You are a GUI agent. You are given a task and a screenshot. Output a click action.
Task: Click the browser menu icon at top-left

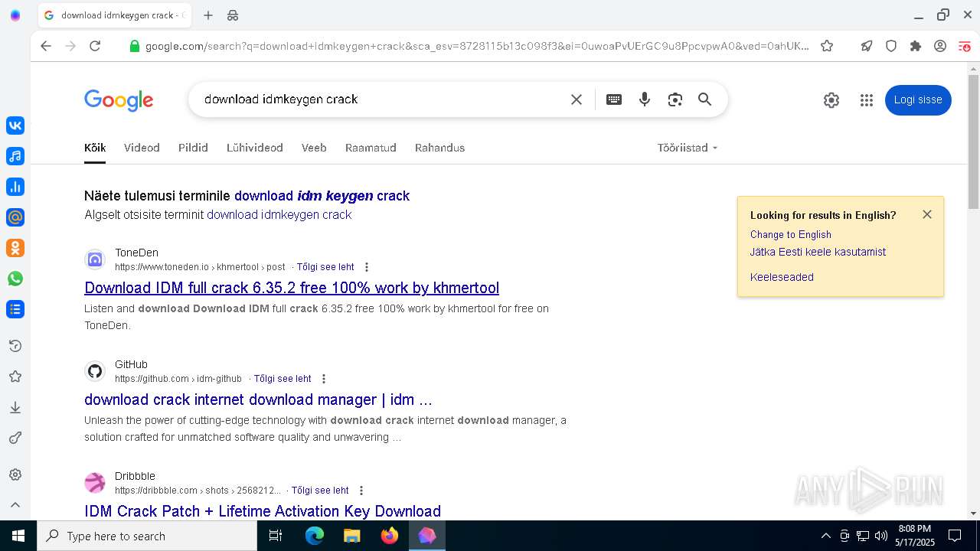click(15, 15)
